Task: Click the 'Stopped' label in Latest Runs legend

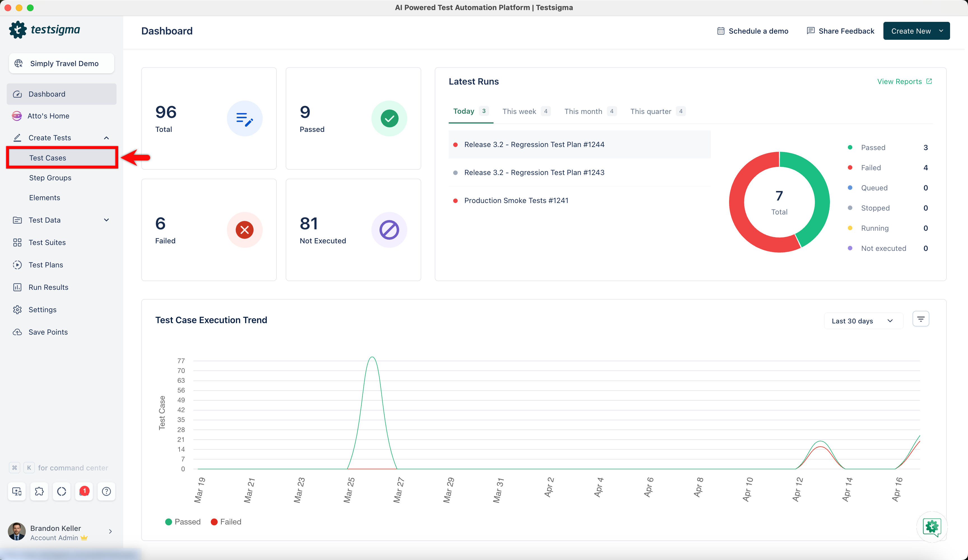Action: (875, 208)
